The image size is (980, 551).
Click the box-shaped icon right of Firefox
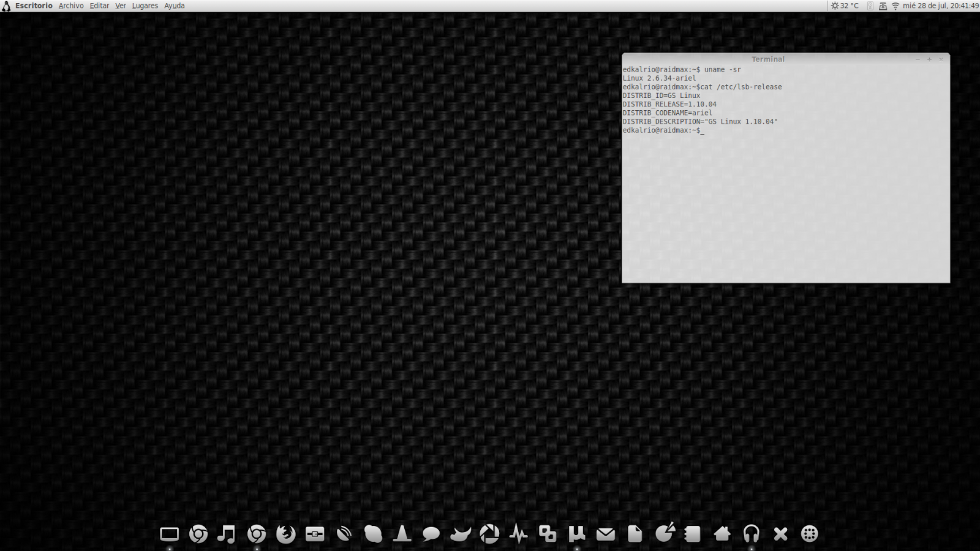[315, 534]
